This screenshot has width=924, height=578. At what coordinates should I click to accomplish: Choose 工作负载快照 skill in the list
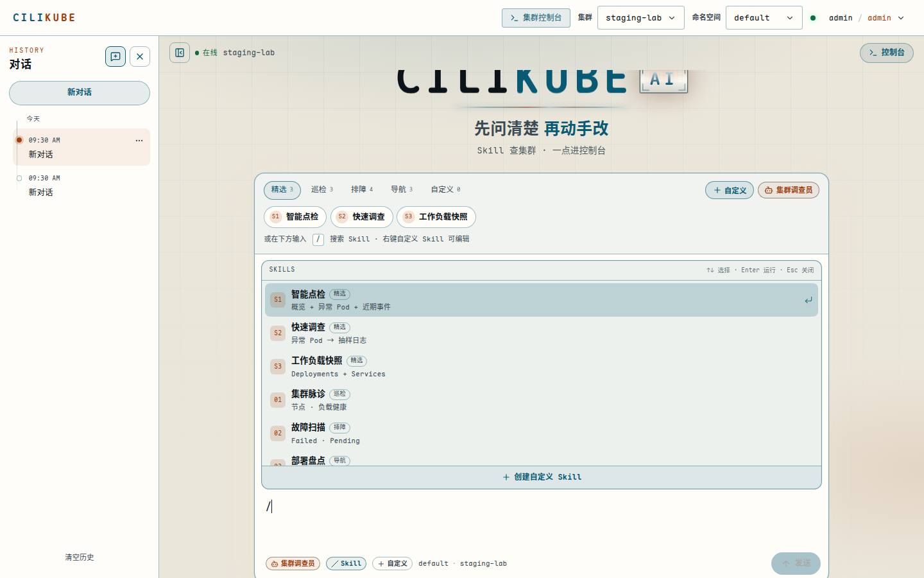(x=542, y=367)
